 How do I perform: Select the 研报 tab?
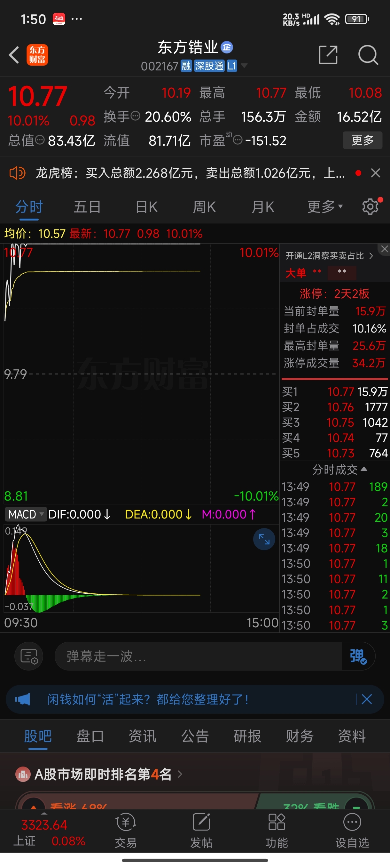click(x=247, y=736)
